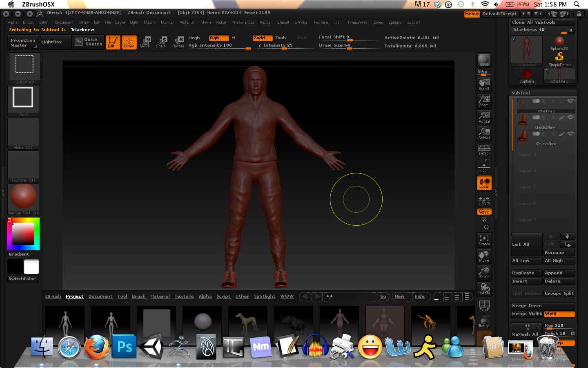Open the Alpha Off selector popup
This screenshot has width=588, height=368.
pyautogui.click(x=23, y=134)
